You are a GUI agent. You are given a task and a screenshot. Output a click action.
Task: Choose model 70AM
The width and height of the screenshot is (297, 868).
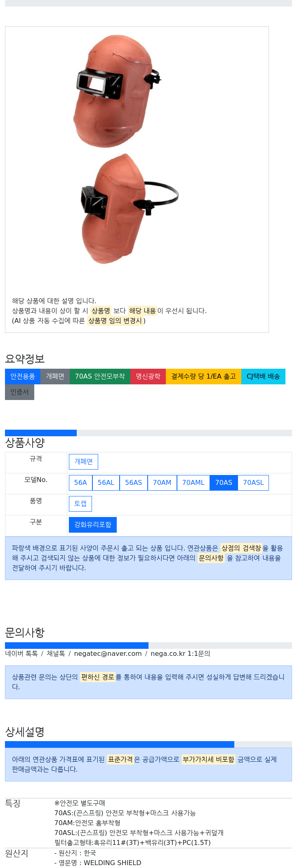click(x=162, y=483)
